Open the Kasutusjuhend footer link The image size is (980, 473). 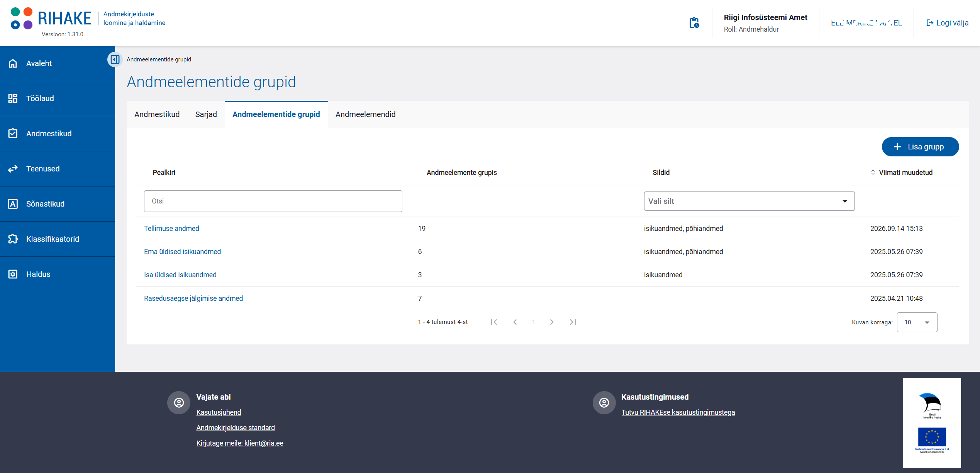pos(219,412)
